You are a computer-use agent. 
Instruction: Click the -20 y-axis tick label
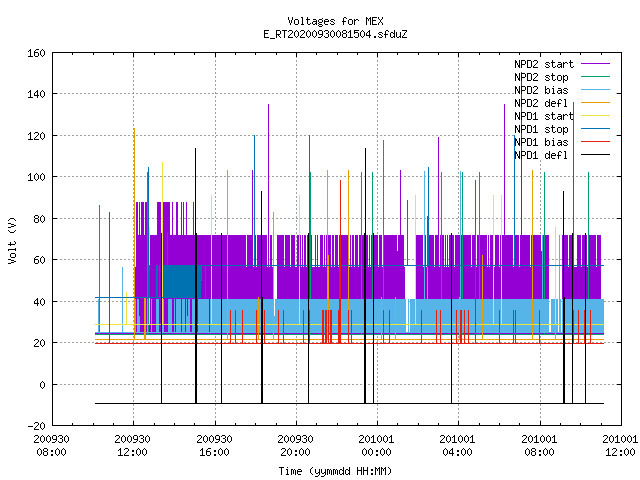pos(36,426)
